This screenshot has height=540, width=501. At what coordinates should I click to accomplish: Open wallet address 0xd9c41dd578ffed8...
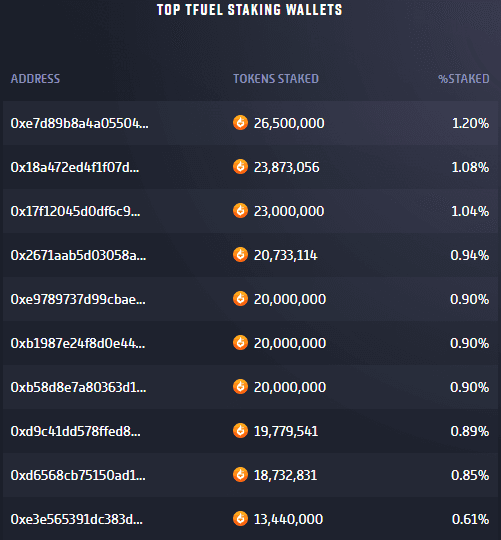(x=75, y=431)
